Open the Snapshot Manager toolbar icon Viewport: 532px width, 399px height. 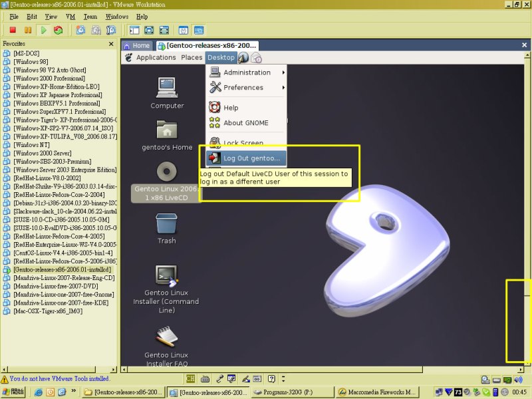(x=111, y=30)
